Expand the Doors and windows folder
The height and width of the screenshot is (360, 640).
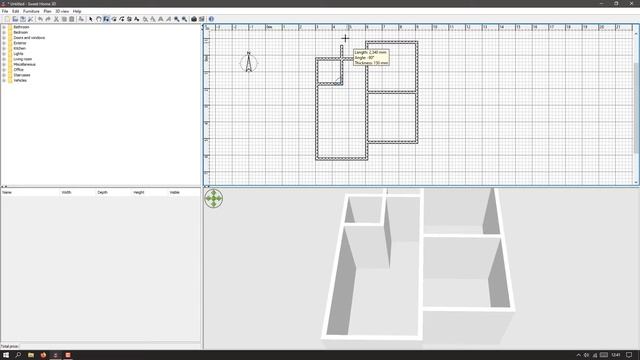pyautogui.click(x=4, y=38)
